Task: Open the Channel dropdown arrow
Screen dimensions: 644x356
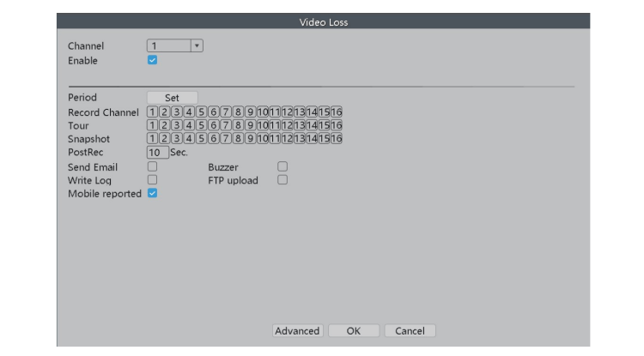Action: [197, 46]
